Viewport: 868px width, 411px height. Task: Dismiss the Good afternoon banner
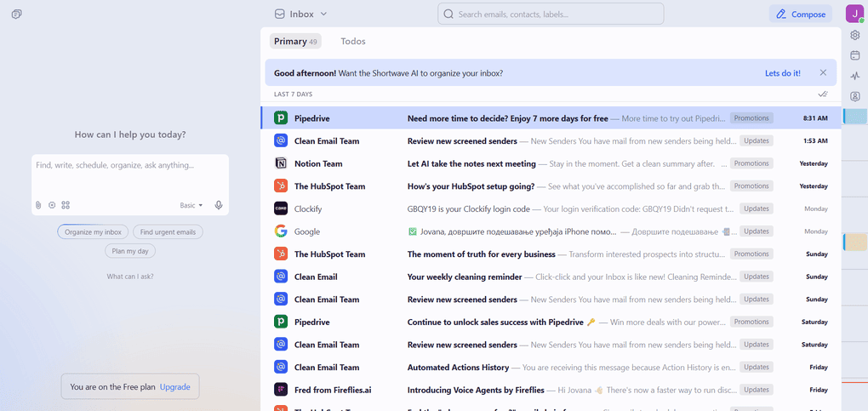click(x=823, y=72)
